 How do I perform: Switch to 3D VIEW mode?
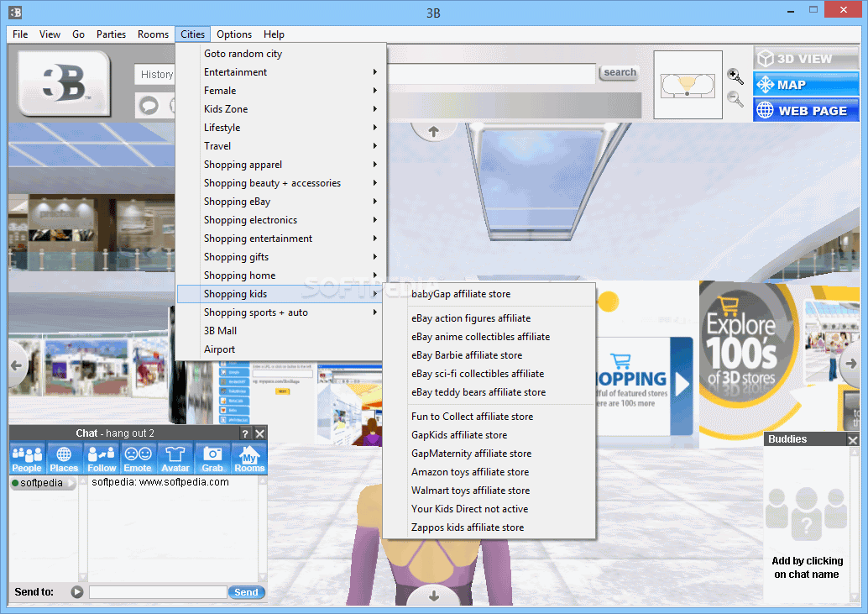pos(805,58)
